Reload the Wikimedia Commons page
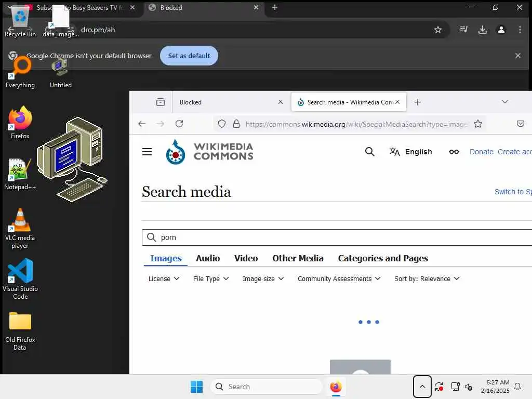This screenshot has height=399, width=532. (x=179, y=124)
